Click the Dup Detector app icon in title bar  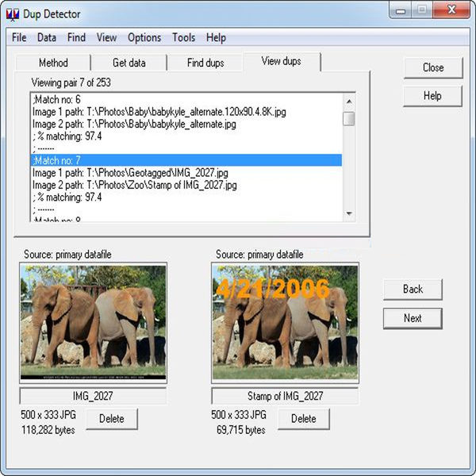point(13,14)
